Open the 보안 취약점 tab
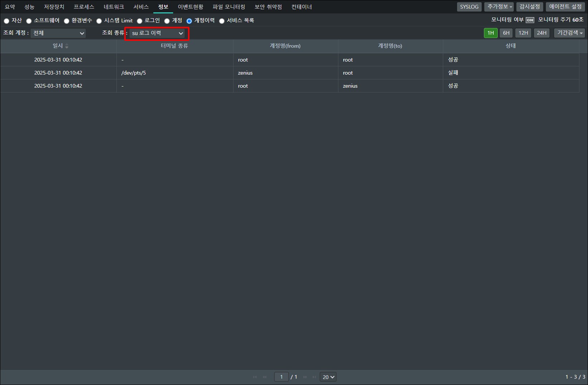The height and width of the screenshot is (385, 588). point(268,7)
